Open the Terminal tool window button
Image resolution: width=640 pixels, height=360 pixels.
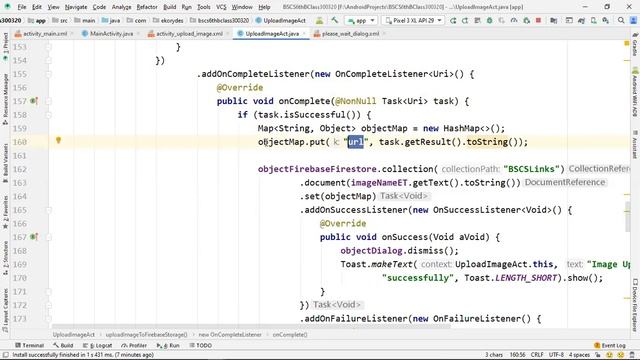tap(29, 345)
